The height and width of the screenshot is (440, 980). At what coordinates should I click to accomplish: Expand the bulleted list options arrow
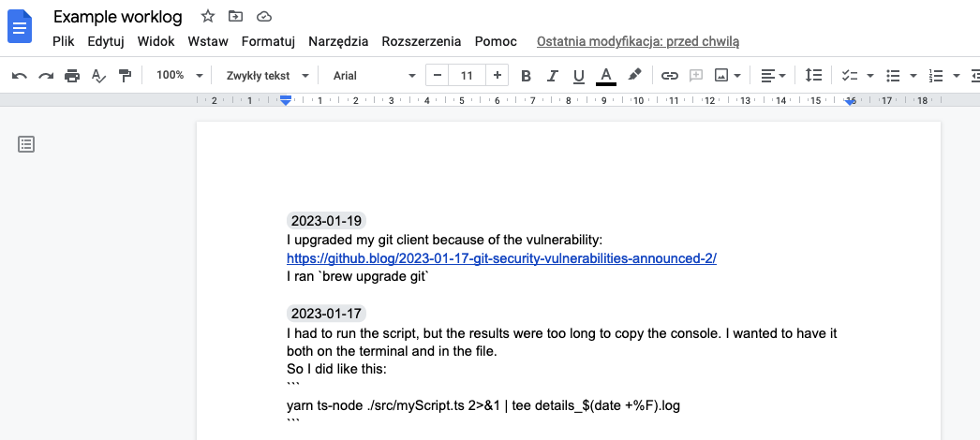click(x=913, y=76)
